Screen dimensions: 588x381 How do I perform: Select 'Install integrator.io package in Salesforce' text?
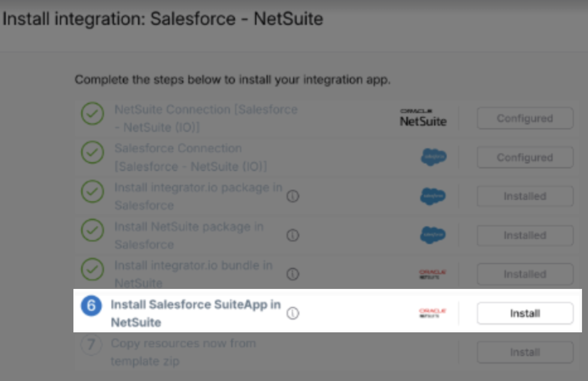coord(198,196)
